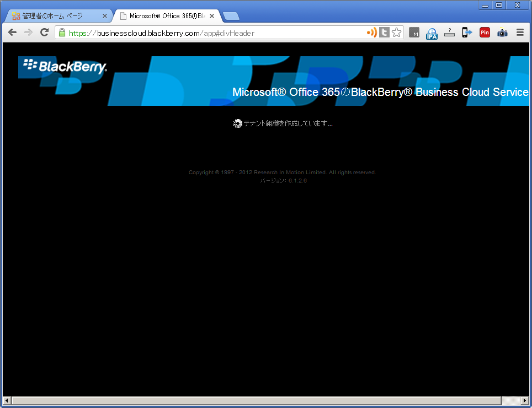Click the horizontal scrollbar thumb
This screenshot has width=532, height=408.
pos(257,401)
